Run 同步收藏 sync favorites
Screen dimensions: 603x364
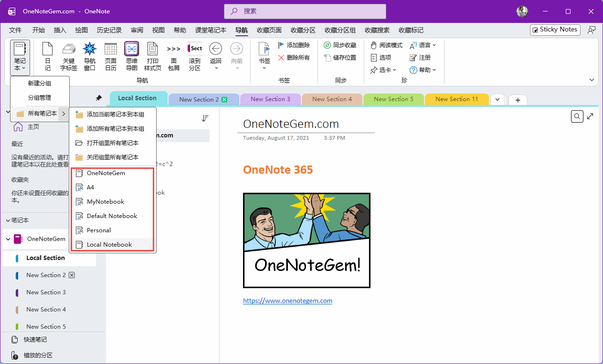[340, 45]
